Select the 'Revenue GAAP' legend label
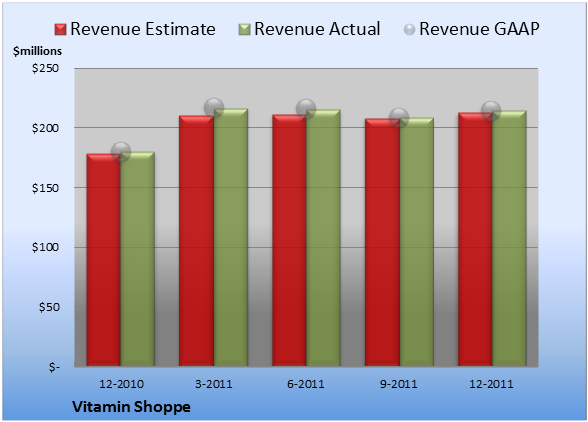Screen dimensions: 588x422 [479, 29]
